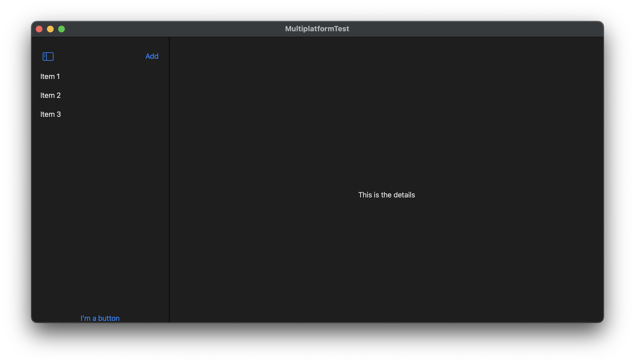Select Item 1 in the list
This screenshot has width=635, height=364.
tap(50, 76)
